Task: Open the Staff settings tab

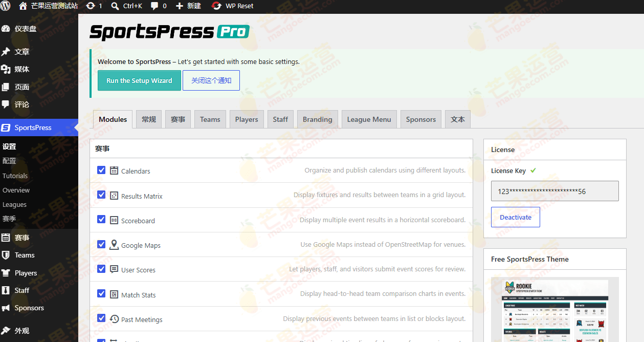Action: (280, 119)
